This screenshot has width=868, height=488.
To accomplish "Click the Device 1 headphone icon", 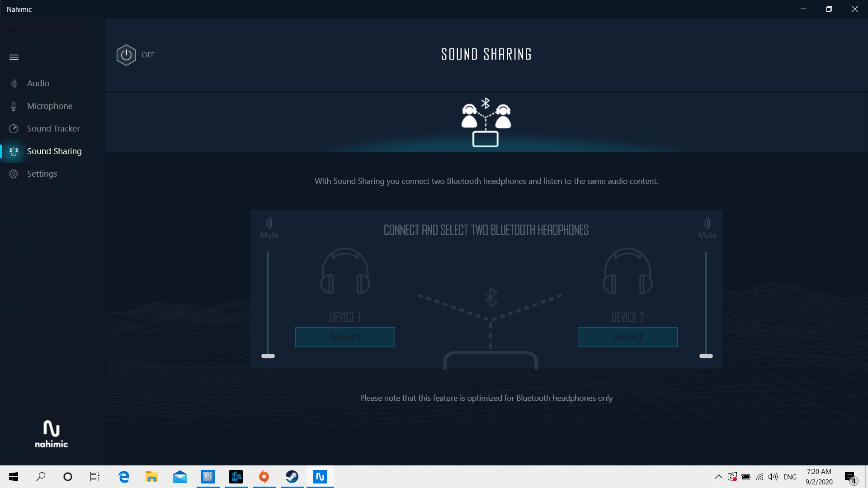I will pyautogui.click(x=345, y=271).
